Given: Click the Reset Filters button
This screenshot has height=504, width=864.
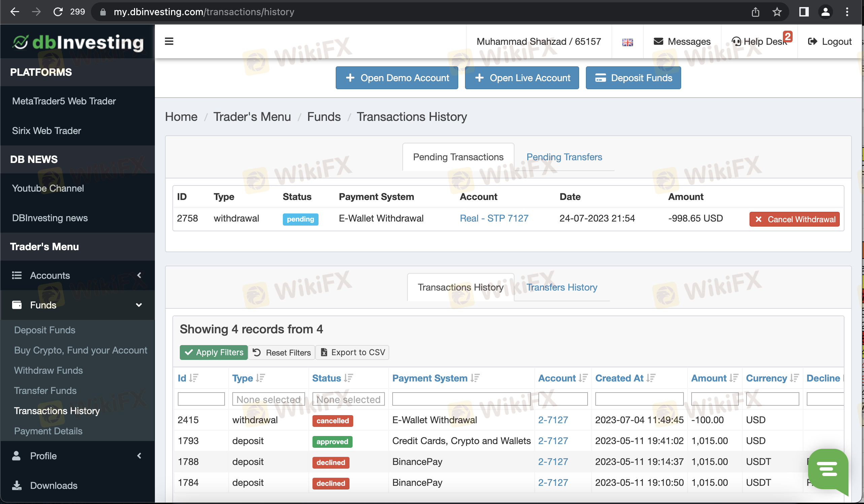Looking at the screenshot, I should coord(281,352).
